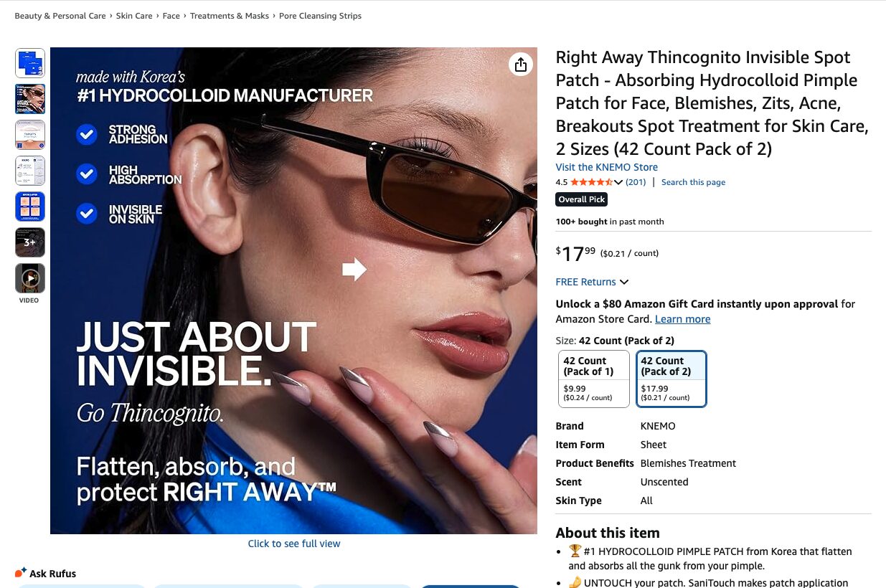Open the rating breakdown chevron
This screenshot has width=886, height=588.
pyautogui.click(x=618, y=182)
